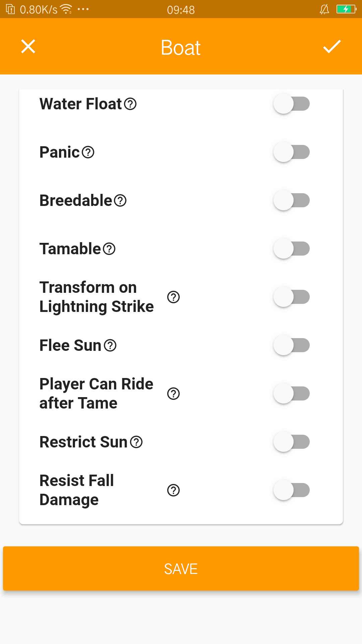Tap the Resist Fall Damage help icon
Viewport: 362px width, 644px height.
(x=173, y=490)
